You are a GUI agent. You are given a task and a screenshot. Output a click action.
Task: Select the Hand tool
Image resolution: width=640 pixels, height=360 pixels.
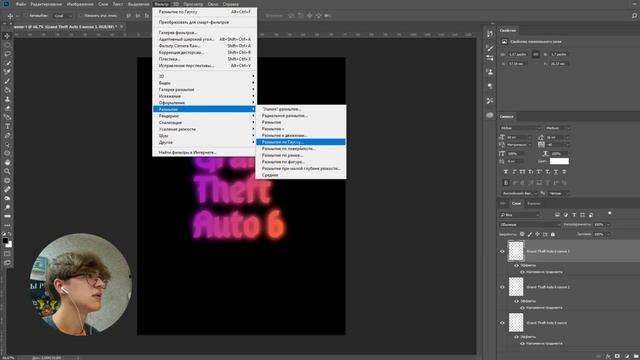coord(7,162)
